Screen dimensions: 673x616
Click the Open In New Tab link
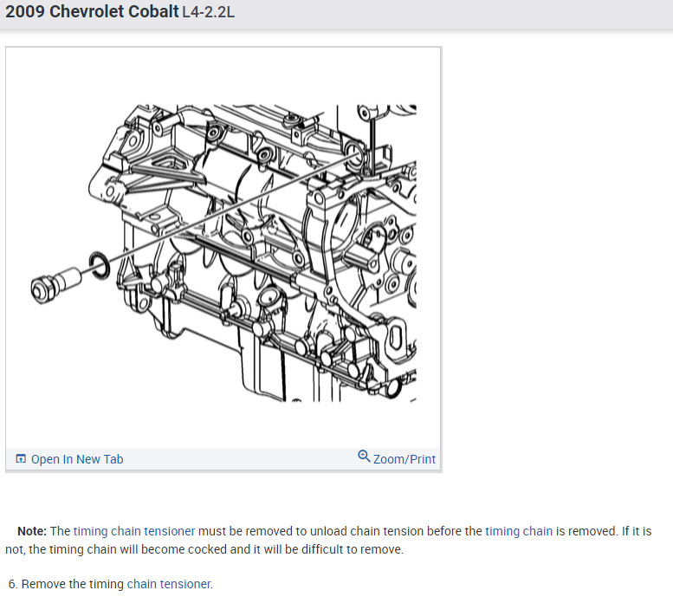tap(77, 459)
